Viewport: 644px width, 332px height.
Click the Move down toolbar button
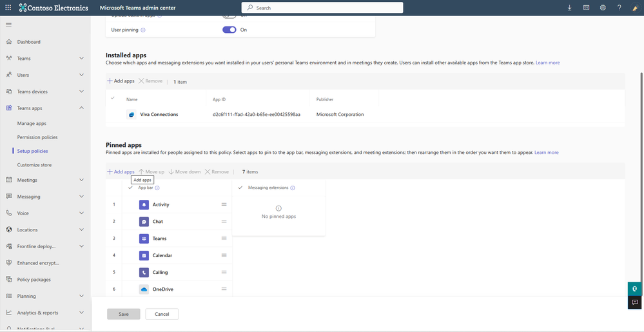pos(184,171)
